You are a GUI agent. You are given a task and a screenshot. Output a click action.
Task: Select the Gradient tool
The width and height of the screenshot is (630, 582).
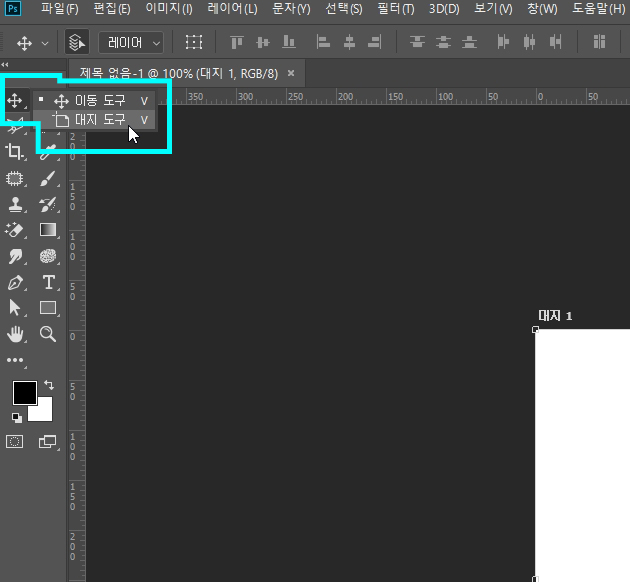coord(48,230)
